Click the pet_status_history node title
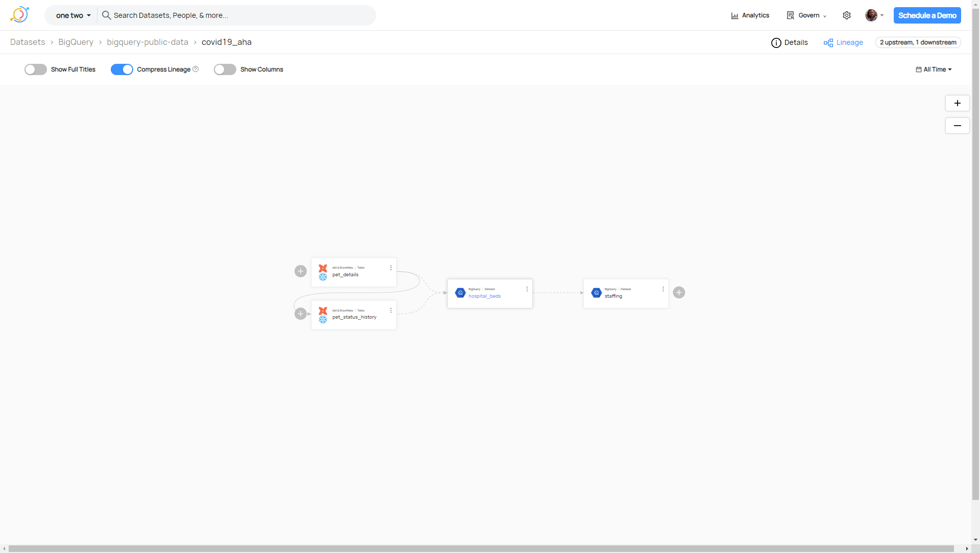Screen dimensions: 980x553 pyautogui.click(x=354, y=317)
